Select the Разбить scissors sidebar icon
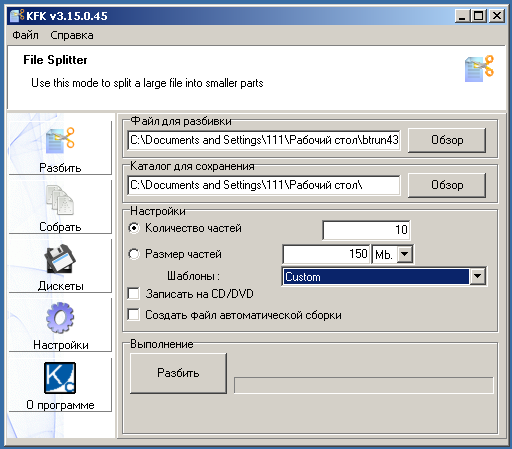 (x=60, y=141)
